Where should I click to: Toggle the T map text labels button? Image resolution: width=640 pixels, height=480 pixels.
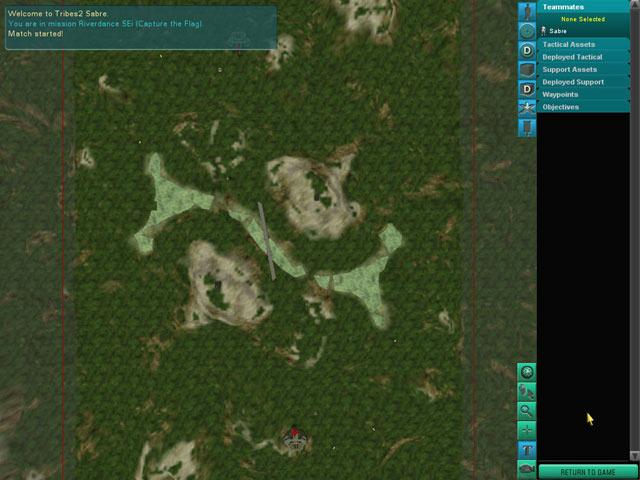[x=527, y=450]
